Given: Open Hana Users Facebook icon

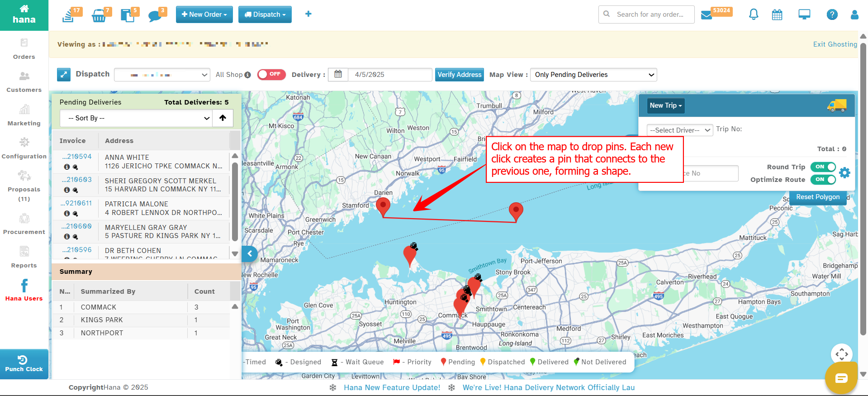Looking at the screenshot, I should (24, 286).
